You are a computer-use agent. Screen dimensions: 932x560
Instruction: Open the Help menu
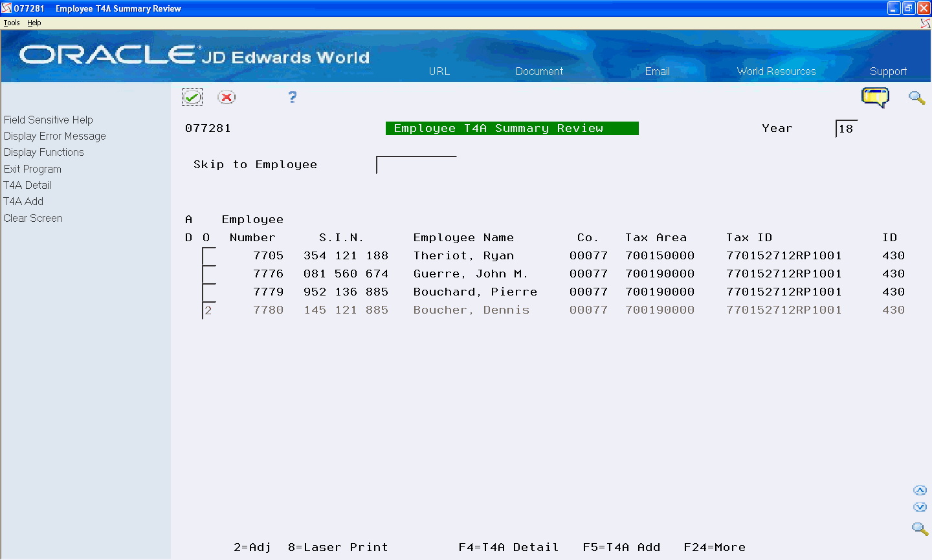(34, 23)
